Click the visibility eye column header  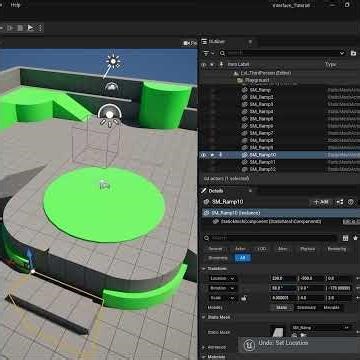204,64
